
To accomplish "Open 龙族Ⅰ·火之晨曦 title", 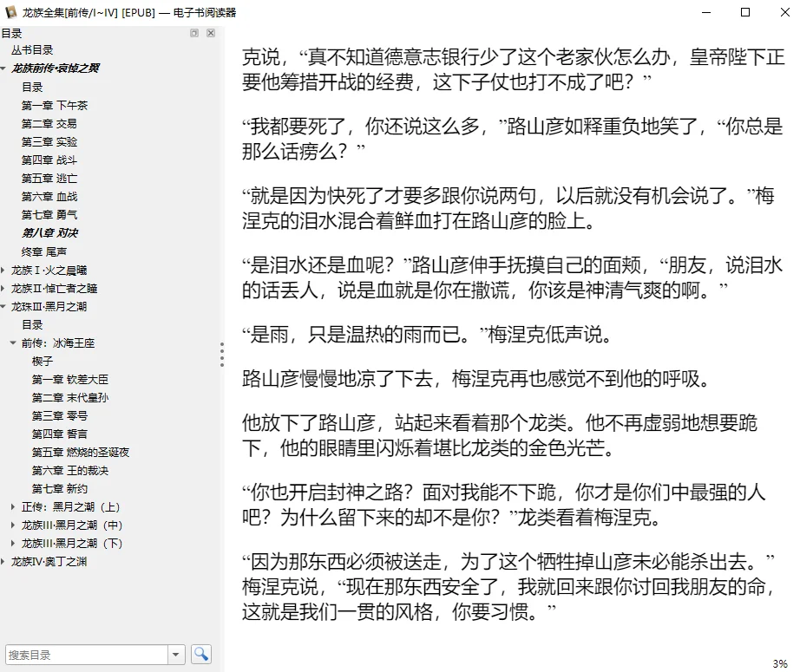I will [49, 271].
